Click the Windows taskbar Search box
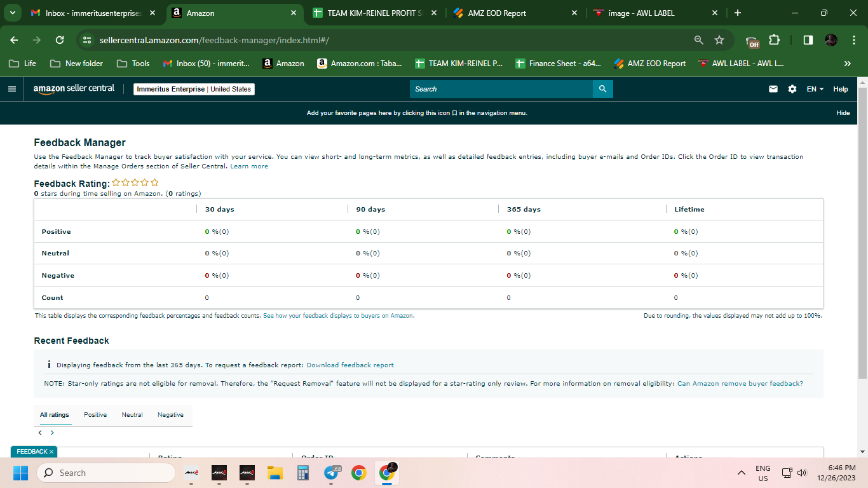Image resolution: width=868 pixels, height=488 pixels. pyautogui.click(x=106, y=473)
